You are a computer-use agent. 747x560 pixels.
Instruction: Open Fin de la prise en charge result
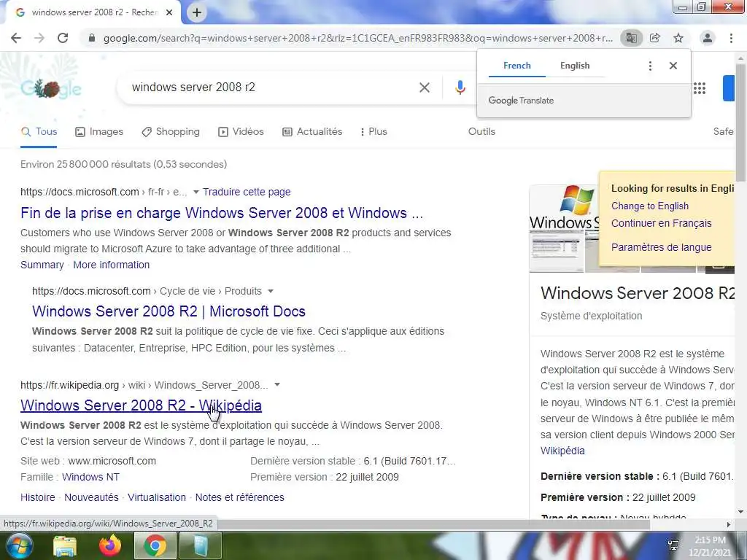(222, 213)
